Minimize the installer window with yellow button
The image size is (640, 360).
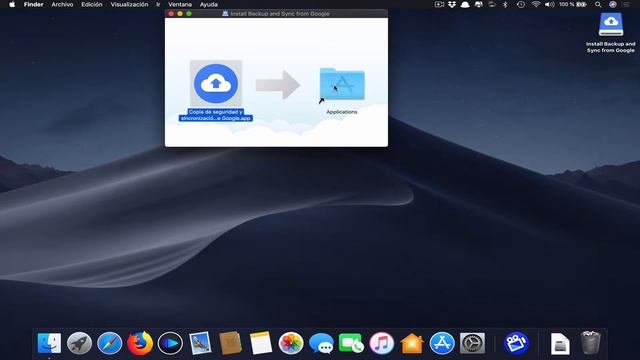coord(180,13)
